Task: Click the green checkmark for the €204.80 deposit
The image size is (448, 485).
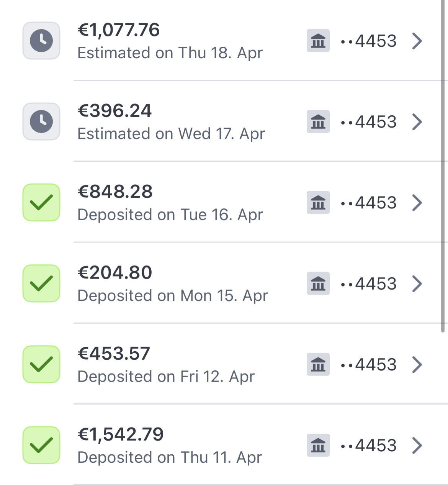Action: click(x=41, y=283)
